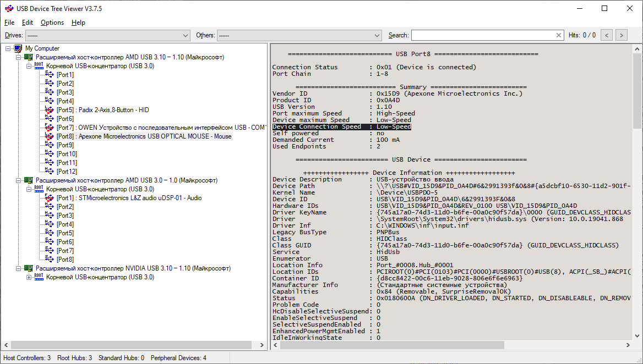
Task: Collapse root hub under AMD USB 3.10
Action: [29, 66]
